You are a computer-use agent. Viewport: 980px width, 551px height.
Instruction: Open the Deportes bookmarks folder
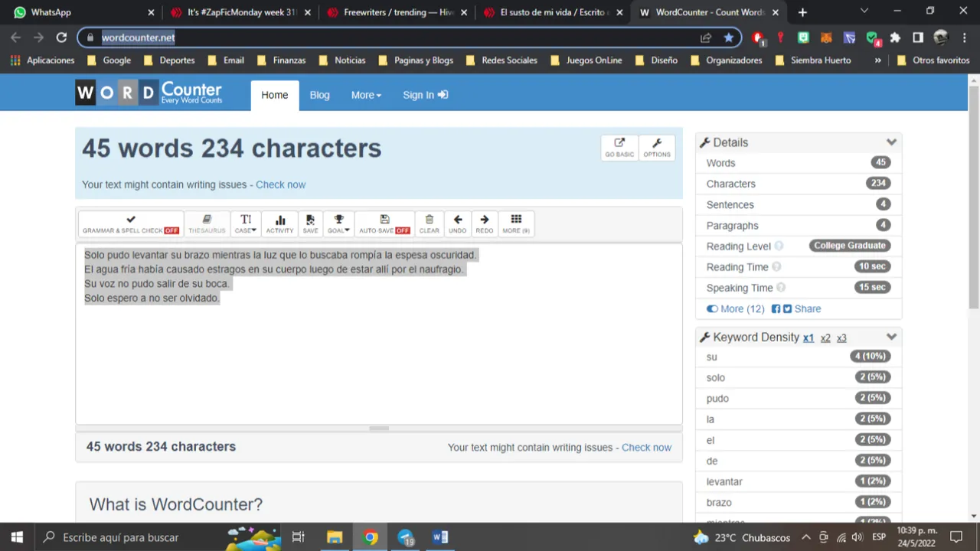click(168, 60)
